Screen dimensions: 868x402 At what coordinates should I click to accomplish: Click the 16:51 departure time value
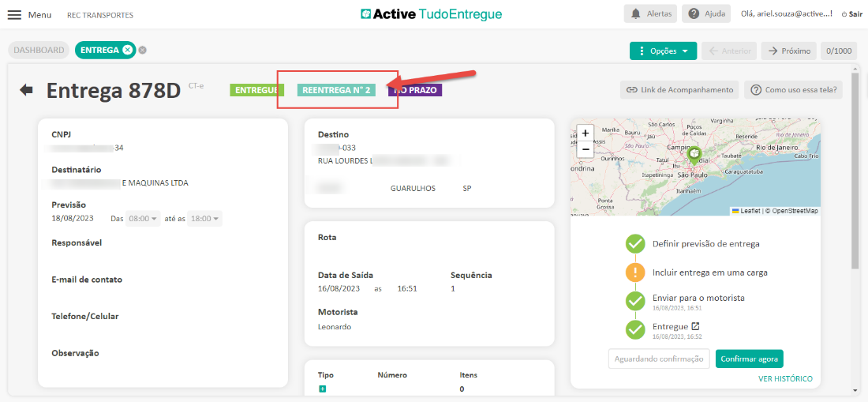click(x=407, y=288)
